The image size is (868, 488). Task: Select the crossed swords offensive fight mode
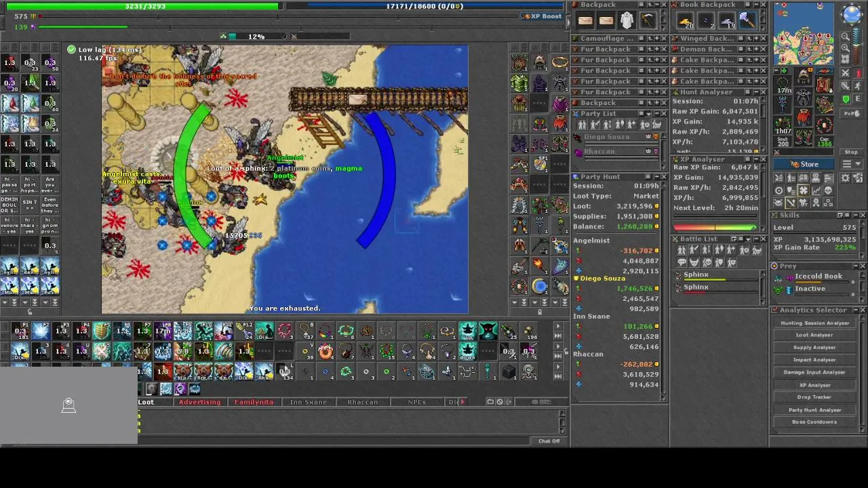click(x=846, y=73)
